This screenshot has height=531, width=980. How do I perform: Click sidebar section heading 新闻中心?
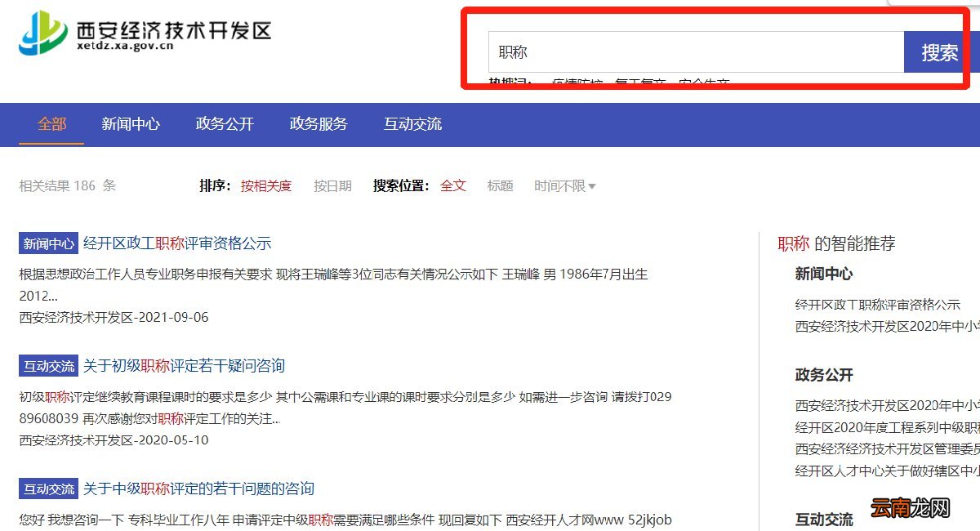[824, 274]
